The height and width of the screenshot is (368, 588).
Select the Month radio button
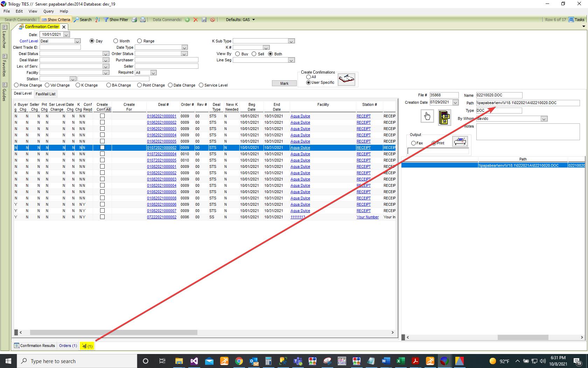pos(116,41)
